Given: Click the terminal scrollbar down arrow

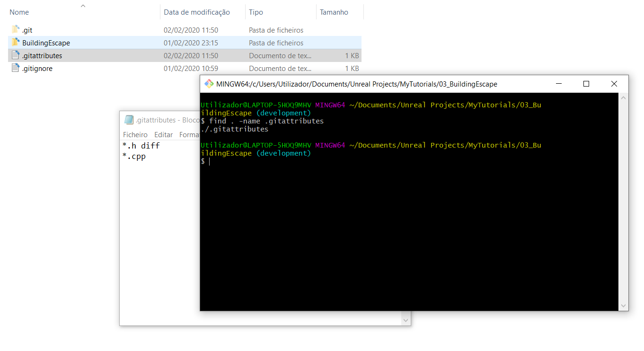Looking at the screenshot, I should click(623, 305).
